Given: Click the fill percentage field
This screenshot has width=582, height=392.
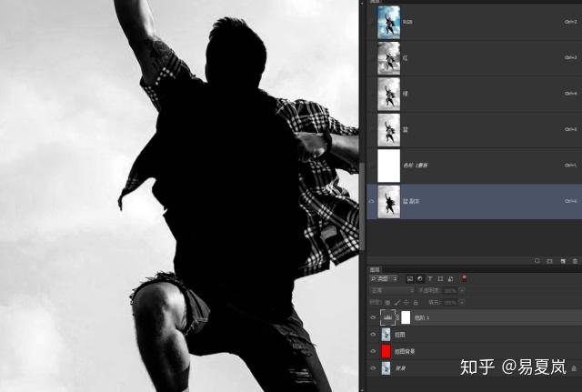Looking at the screenshot, I should click(x=449, y=303).
